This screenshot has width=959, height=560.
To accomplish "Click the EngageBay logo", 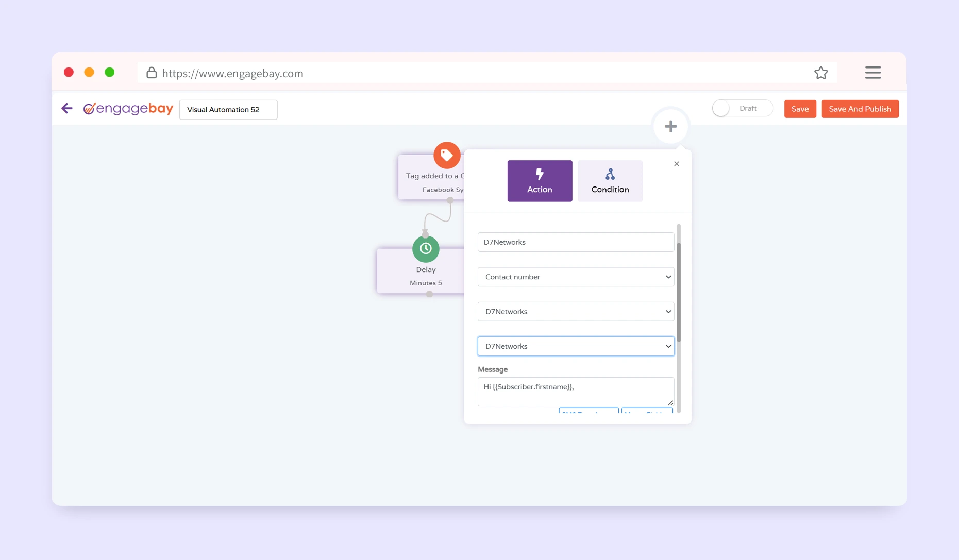I will 128,109.
